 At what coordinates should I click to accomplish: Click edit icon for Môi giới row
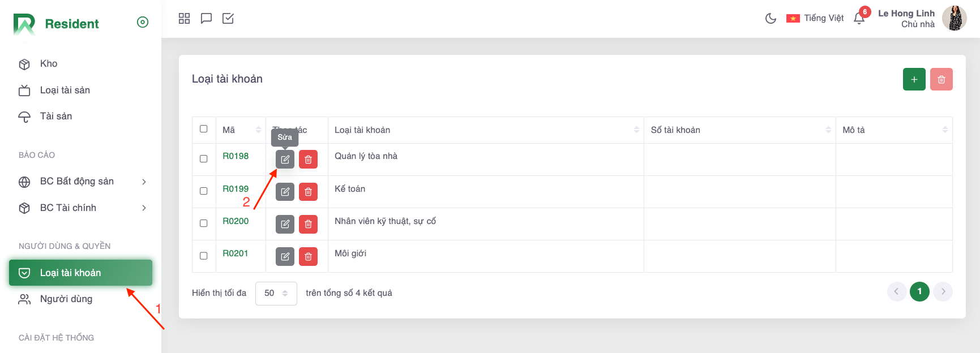(285, 256)
